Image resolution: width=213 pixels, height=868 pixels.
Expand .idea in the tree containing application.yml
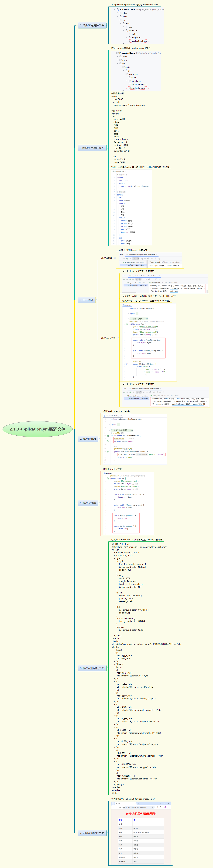point(117,57)
